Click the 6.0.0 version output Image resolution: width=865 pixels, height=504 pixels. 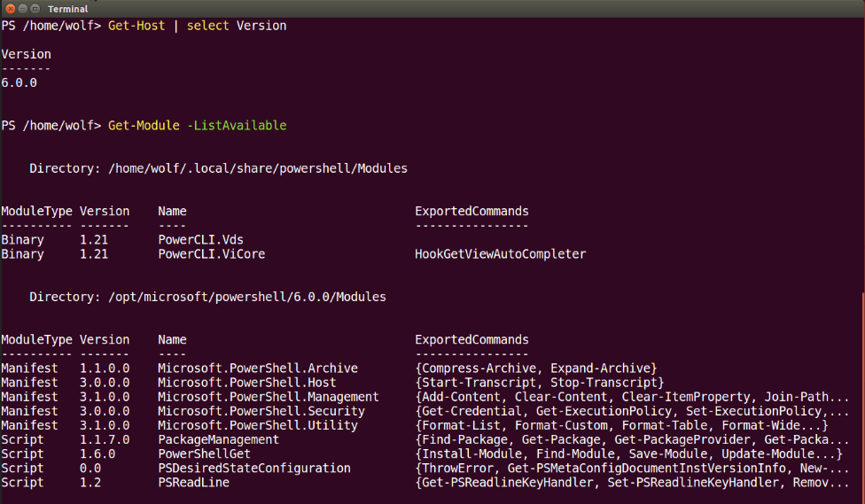coord(19,83)
